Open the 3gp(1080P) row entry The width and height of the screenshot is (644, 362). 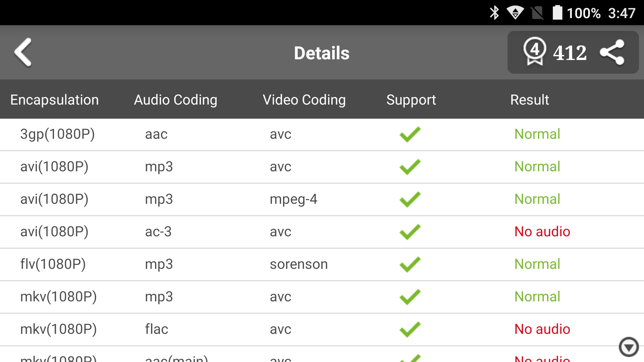[x=58, y=134]
